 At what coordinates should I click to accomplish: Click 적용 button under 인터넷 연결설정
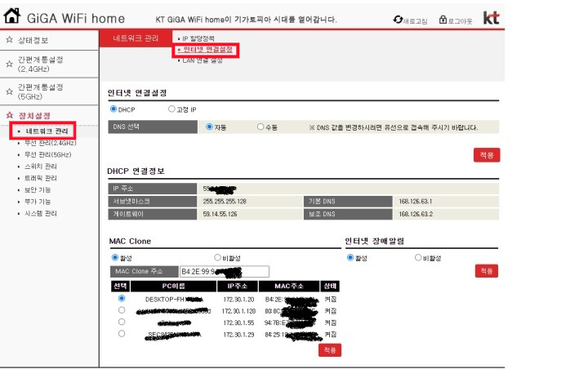(x=487, y=155)
